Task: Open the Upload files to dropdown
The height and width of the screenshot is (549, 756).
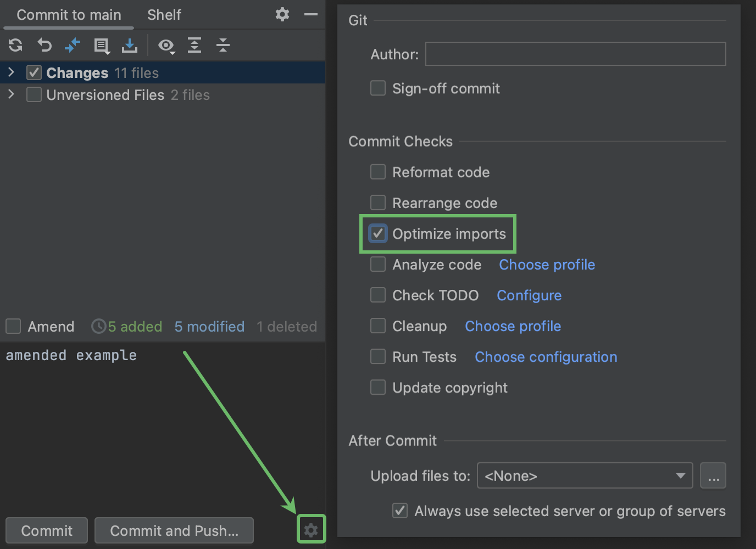Action: pos(584,475)
